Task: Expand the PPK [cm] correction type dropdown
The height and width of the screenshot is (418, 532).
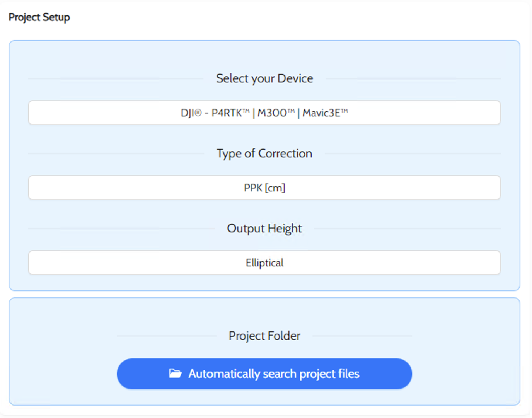Action: click(x=264, y=188)
